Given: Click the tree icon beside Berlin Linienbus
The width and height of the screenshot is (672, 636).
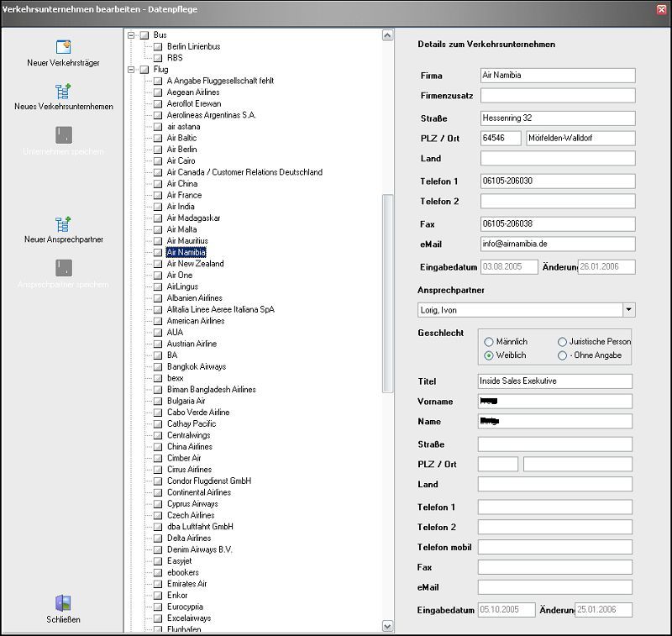Looking at the screenshot, I should [158, 47].
